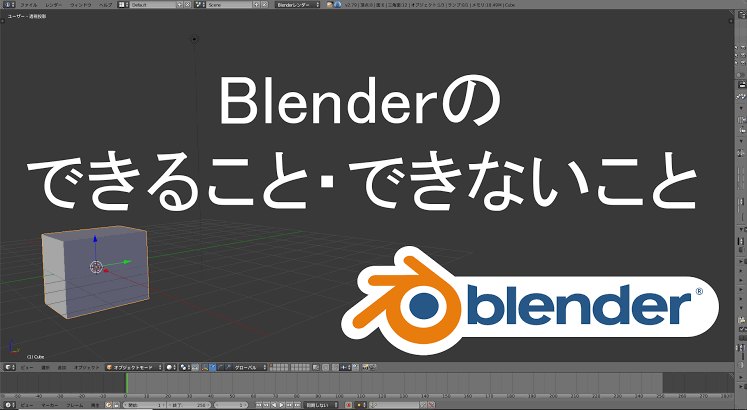Open the 3D View editor type selector
Screen dimensions: 747x410
[10, 368]
